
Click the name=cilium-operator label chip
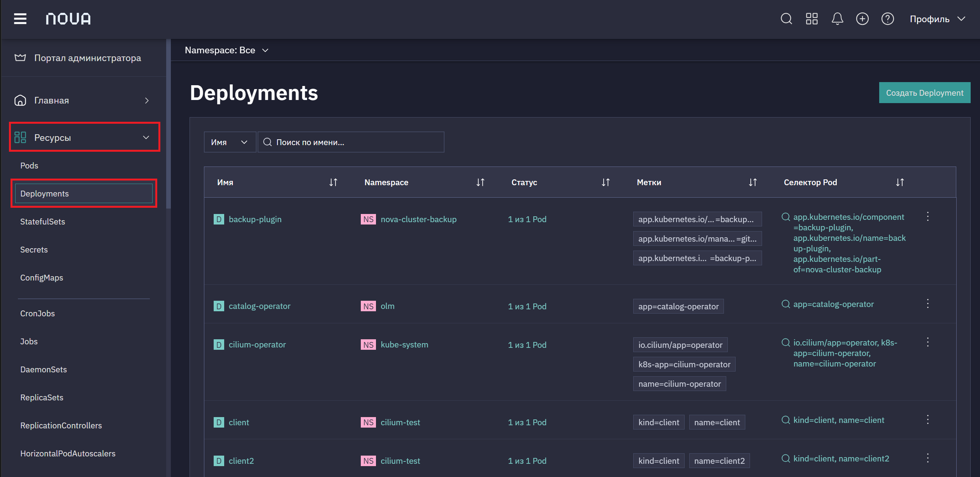tap(679, 384)
